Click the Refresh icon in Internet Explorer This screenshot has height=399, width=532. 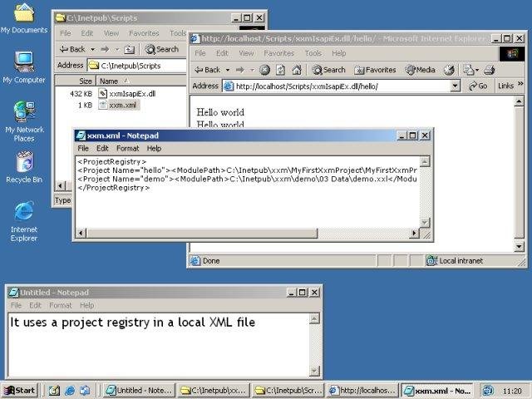(280, 70)
